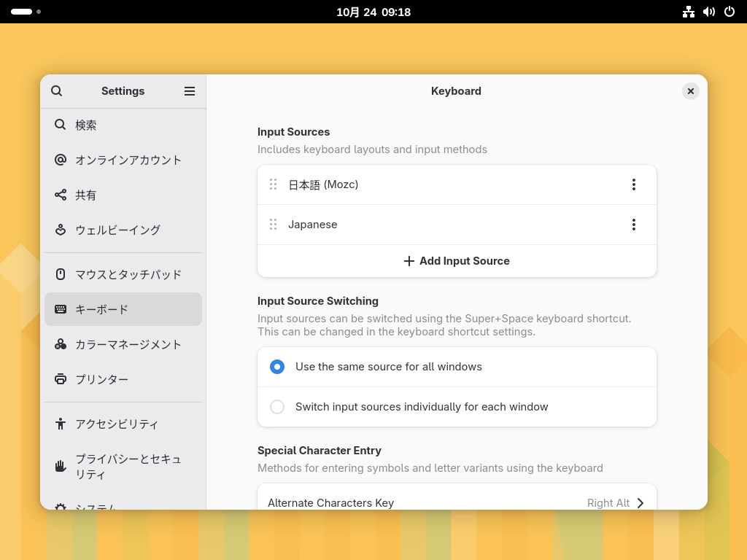Screen dimensions: 747x560
Task: Open the Japanese source three-dot options menu
Action: click(x=633, y=225)
